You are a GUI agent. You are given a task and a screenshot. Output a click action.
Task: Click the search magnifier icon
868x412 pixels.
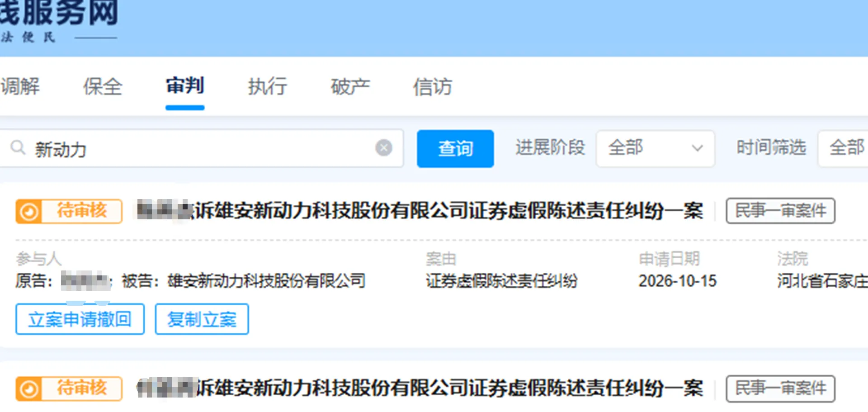click(x=18, y=147)
